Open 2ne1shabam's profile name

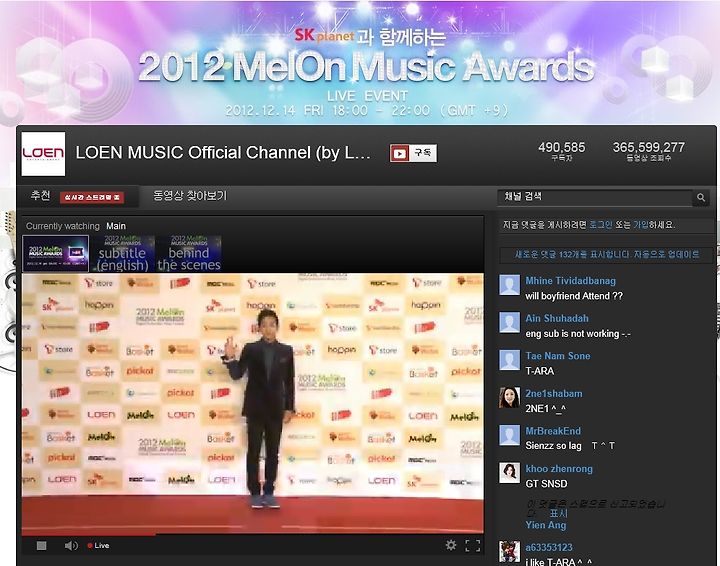[554, 393]
